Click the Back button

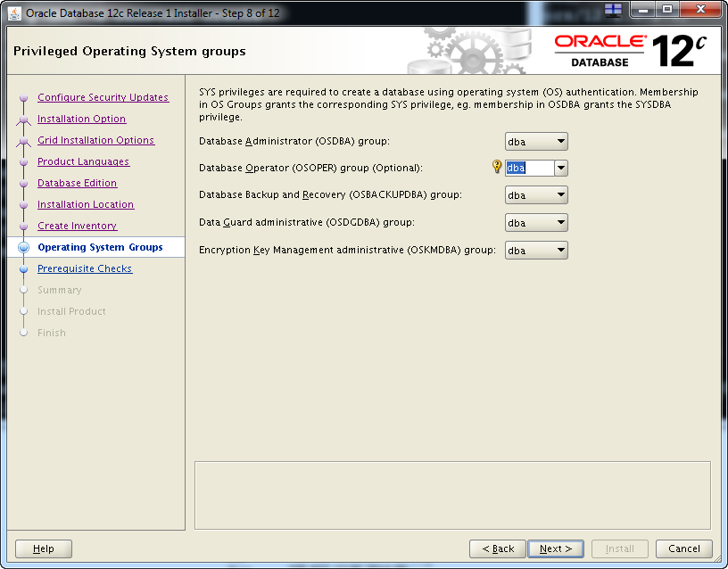498,549
